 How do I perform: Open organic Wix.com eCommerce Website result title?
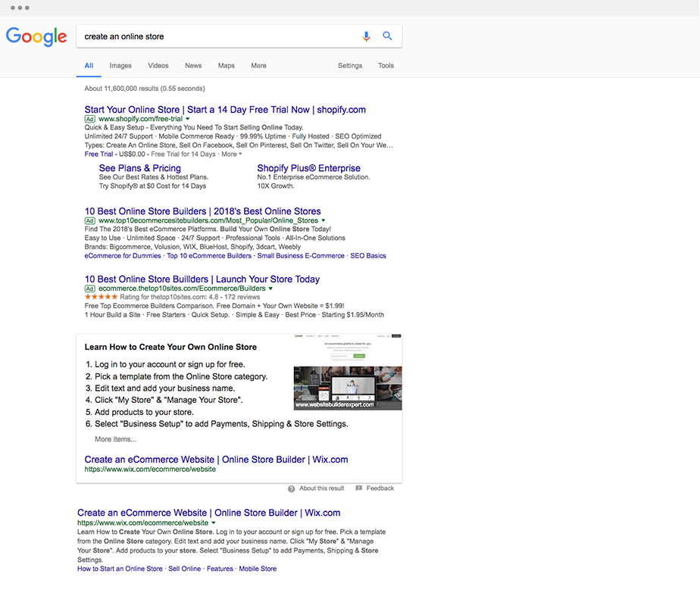tap(208, 513)
